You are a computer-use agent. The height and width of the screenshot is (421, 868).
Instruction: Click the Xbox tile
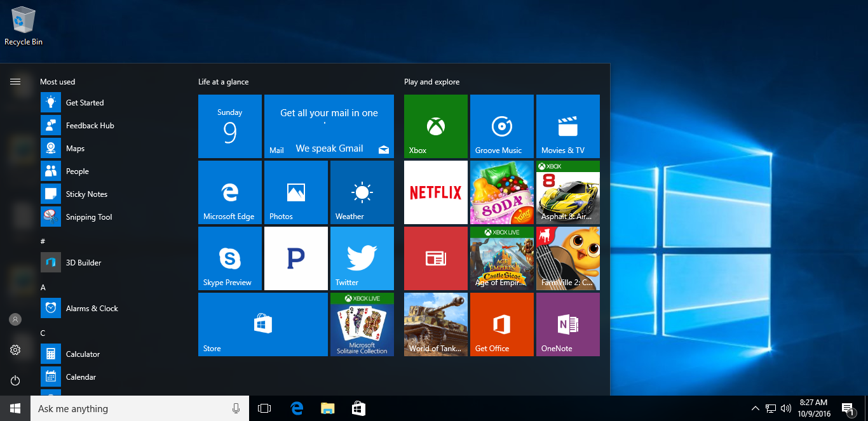(x=436, y=126)
